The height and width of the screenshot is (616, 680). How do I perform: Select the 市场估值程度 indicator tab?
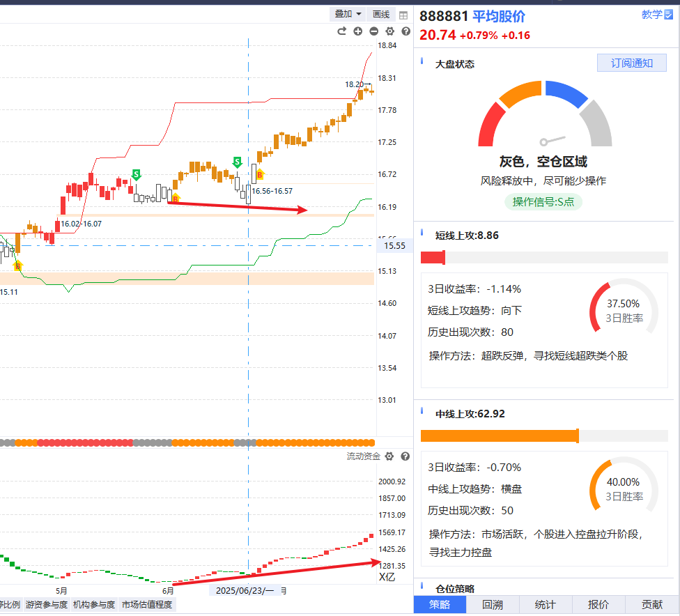(147, 604)
